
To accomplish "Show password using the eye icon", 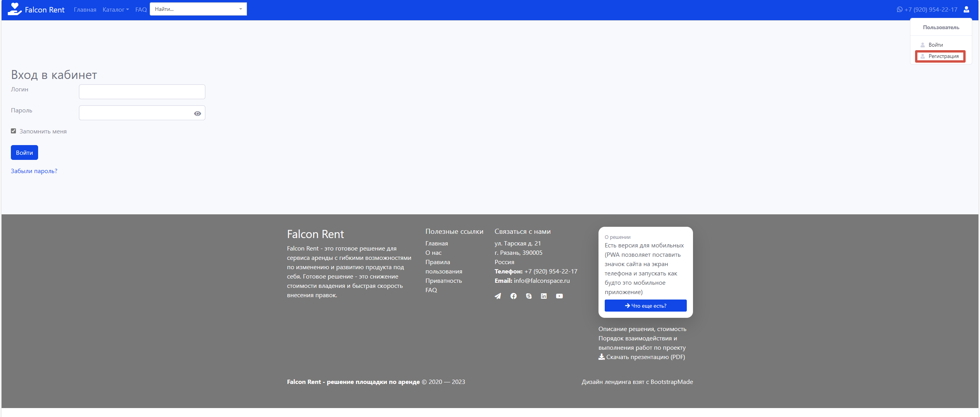I will pos(198,114).
